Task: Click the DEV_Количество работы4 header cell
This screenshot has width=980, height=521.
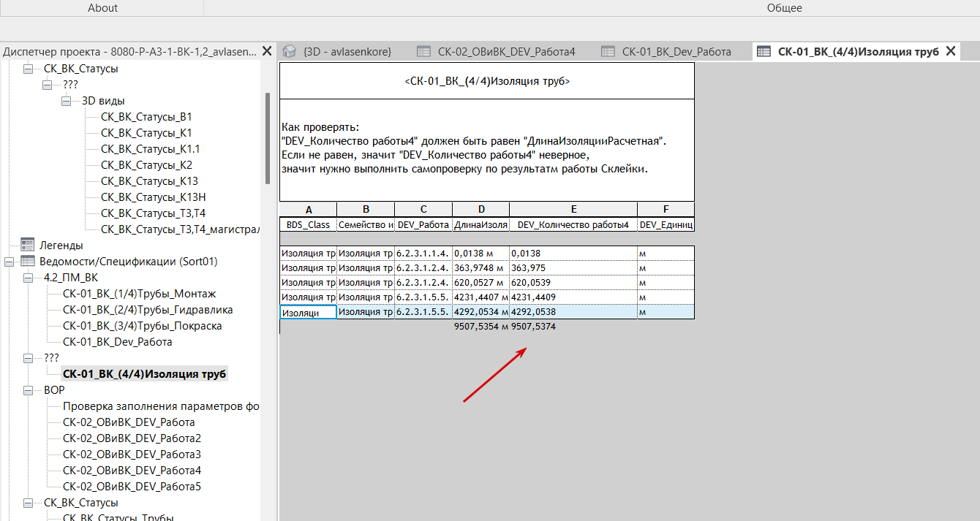Action: point(573,225)
